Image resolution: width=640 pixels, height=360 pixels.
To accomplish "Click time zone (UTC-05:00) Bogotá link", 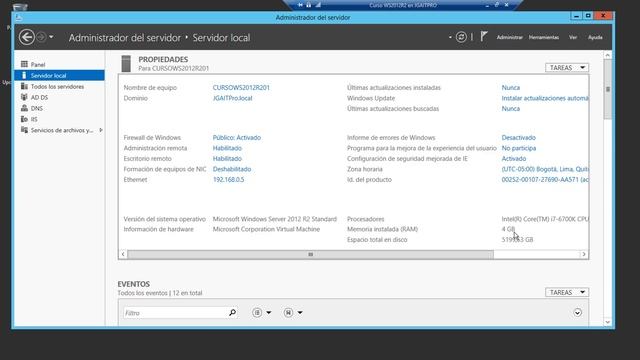I will click(545, 169).
